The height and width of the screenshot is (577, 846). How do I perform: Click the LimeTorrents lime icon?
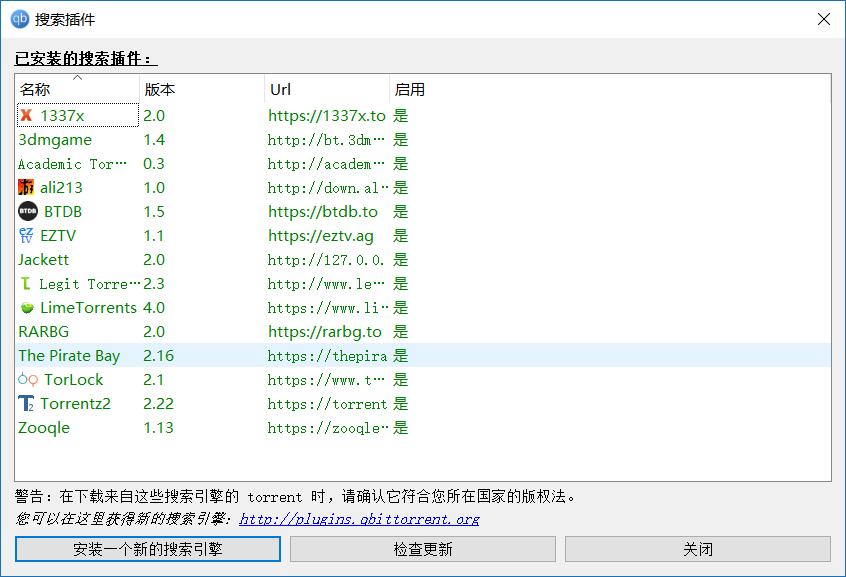27,308
